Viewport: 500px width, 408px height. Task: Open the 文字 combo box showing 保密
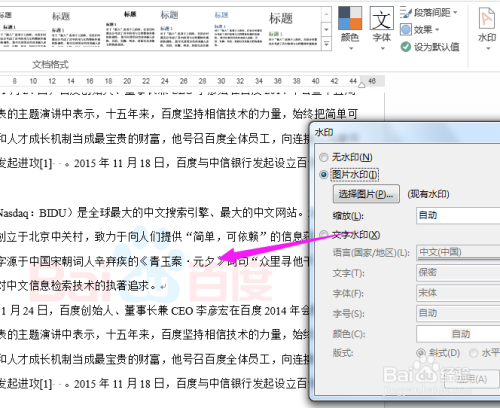tap(458, 273)
